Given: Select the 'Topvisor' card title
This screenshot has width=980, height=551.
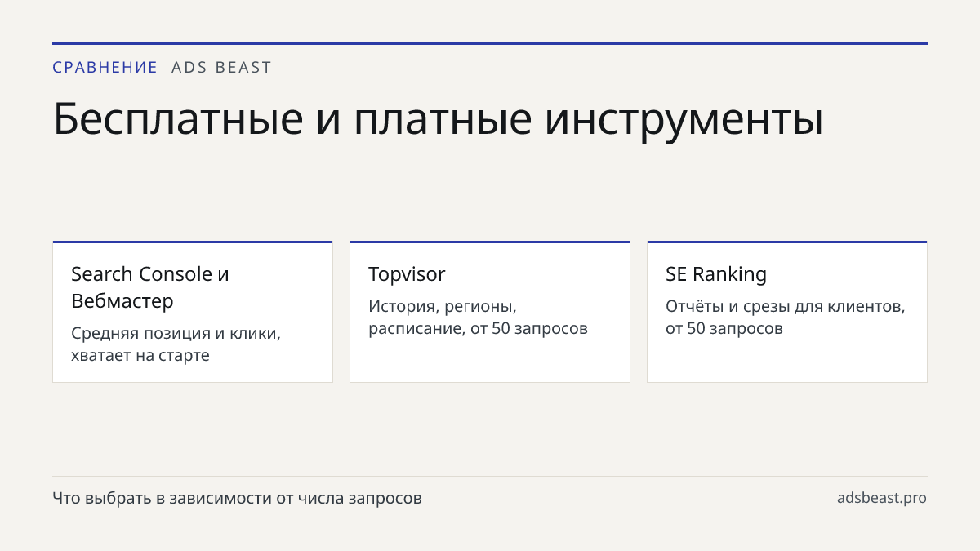Looking at the screenshot, I should click(407, 274).
